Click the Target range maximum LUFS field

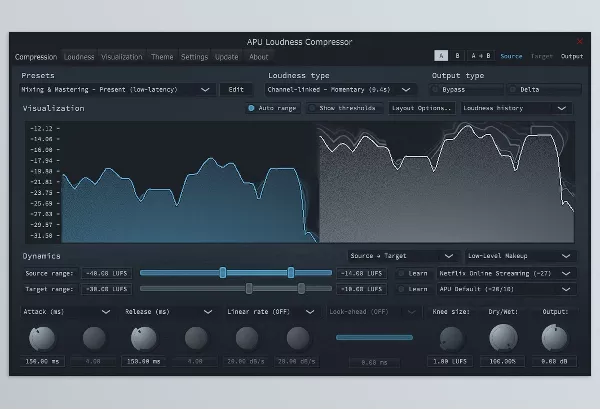point(362,289)
